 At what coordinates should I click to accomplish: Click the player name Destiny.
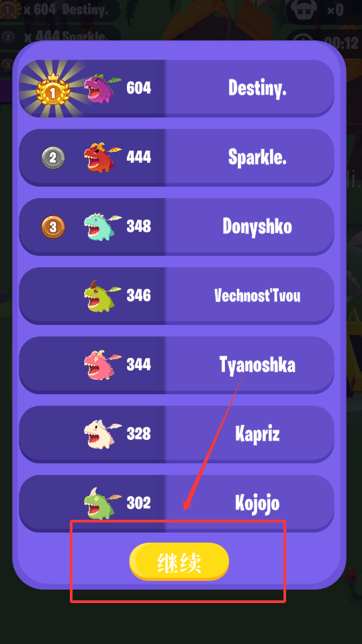(x=257, y=88)
